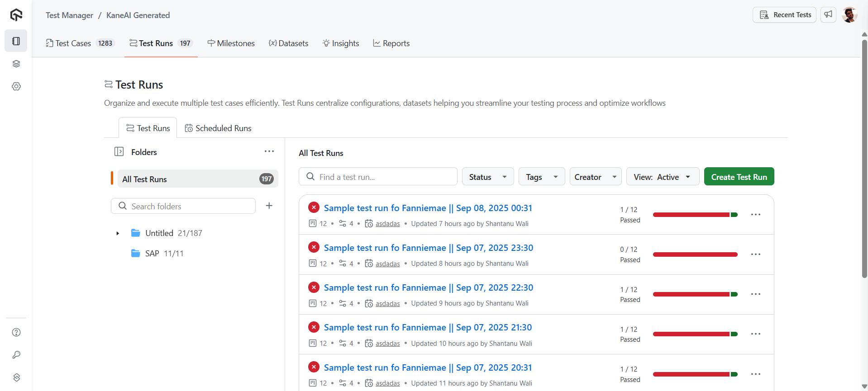Open the user profile avatar

point(849,15)
